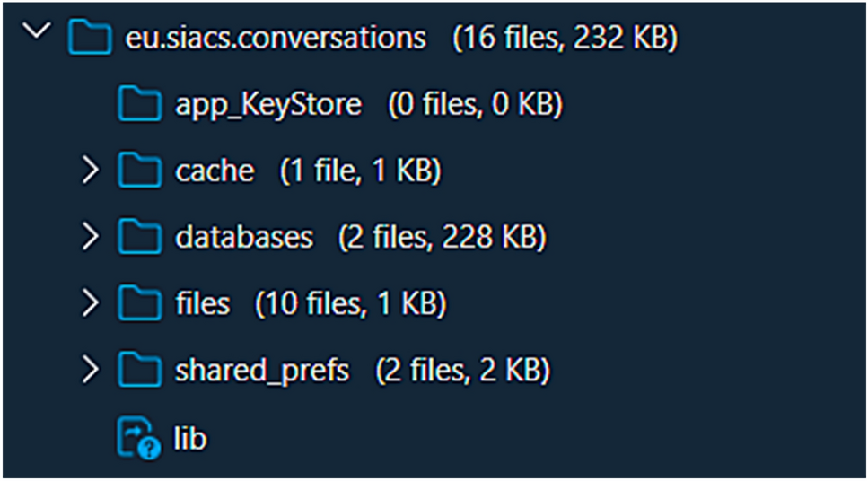Select the databases folder label
This screenshot has height=481, width=868.
click(x=244, y=237)
